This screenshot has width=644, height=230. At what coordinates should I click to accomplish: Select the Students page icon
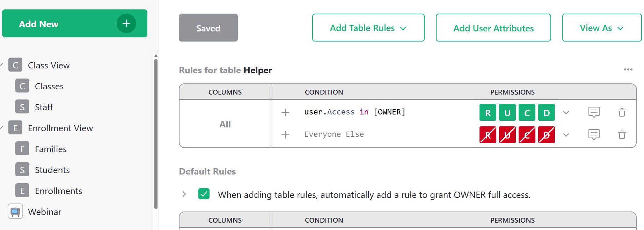pos(22,170)
